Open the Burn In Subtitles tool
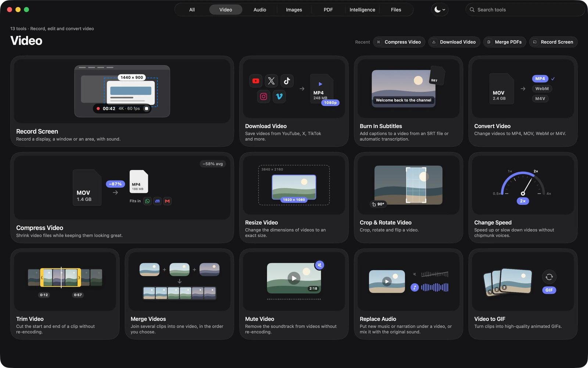 pos(408,101)
